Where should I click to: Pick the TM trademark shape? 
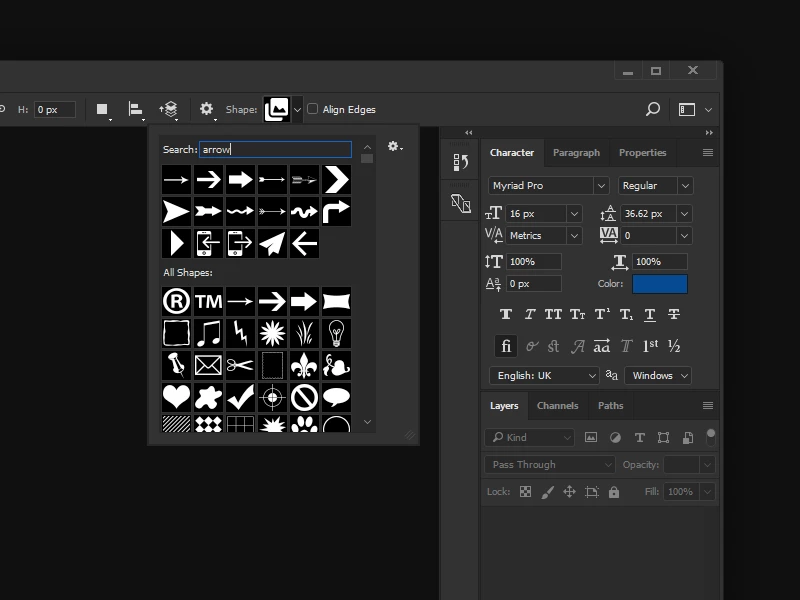[x=208, y=302]
